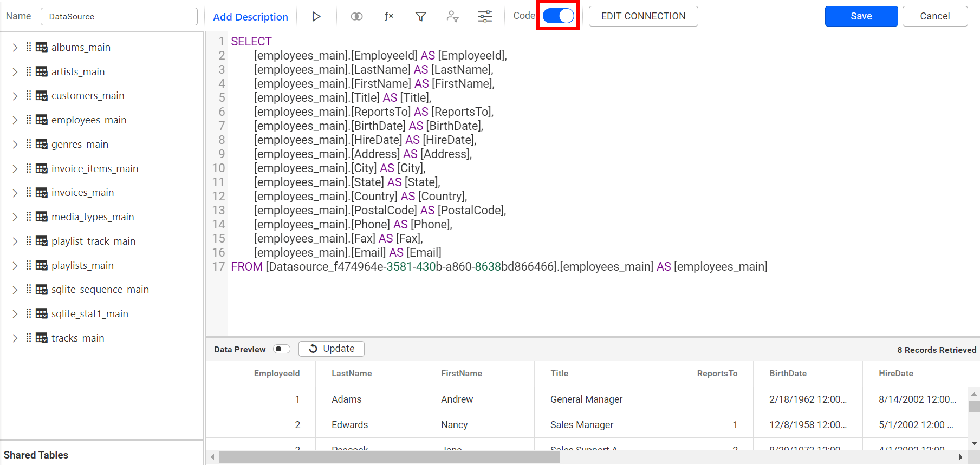Open the join/merge circles icon

356,17
